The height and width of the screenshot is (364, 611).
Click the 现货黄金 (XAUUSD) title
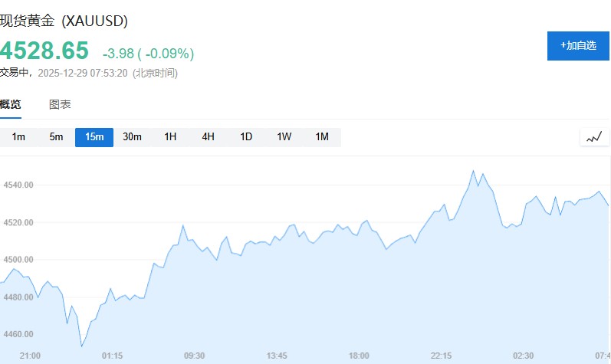(64, 21)
